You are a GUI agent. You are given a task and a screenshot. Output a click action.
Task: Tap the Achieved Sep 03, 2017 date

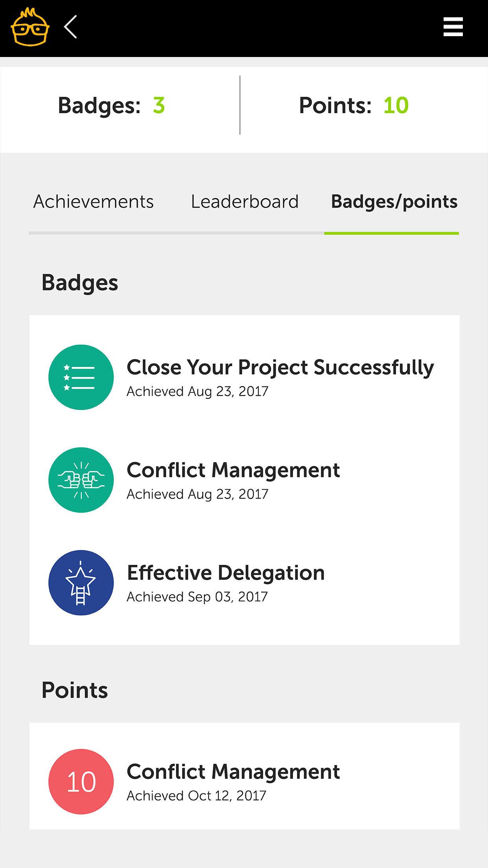[x=197, y=597]
